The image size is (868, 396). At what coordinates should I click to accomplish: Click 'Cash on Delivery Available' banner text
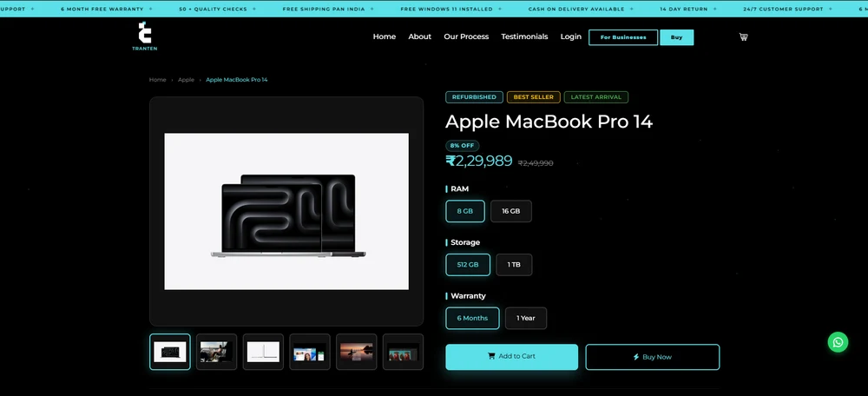[576, 9]
